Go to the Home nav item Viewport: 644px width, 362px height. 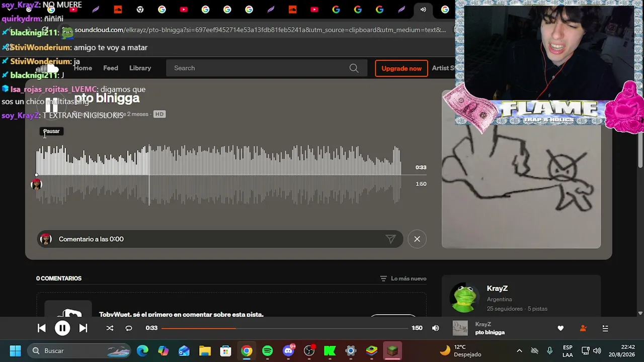coord(83,68)
